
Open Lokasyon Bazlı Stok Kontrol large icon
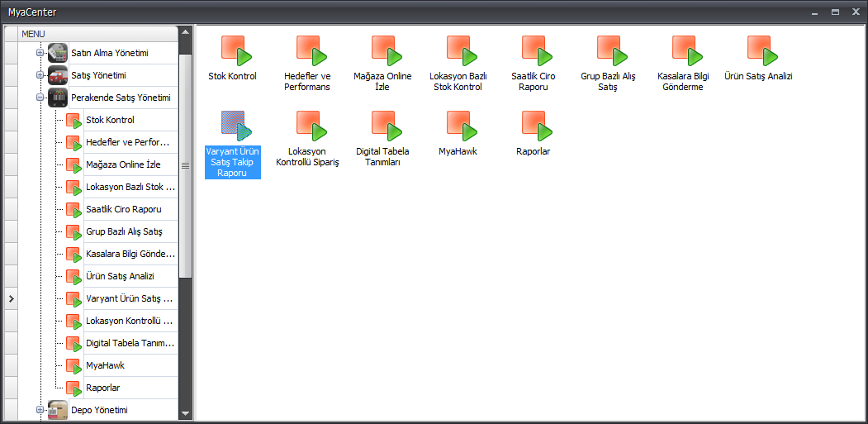(462, 50)
